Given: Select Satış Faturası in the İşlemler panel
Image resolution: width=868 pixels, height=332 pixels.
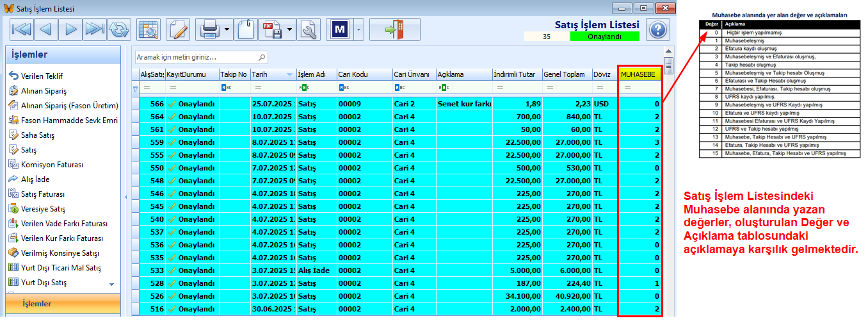Looking at the screenshot, I should pyautogui.click(x=43, y=194).
